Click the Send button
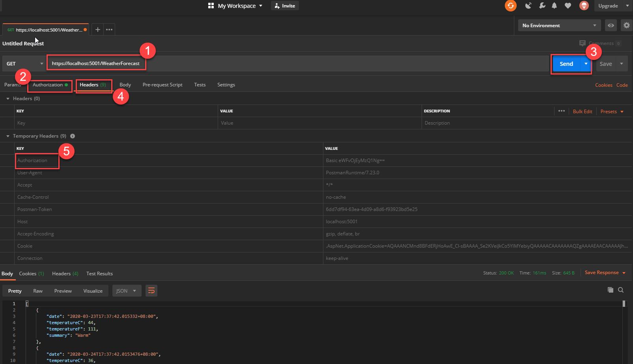 pyautogui.click(x=566, y=63)
